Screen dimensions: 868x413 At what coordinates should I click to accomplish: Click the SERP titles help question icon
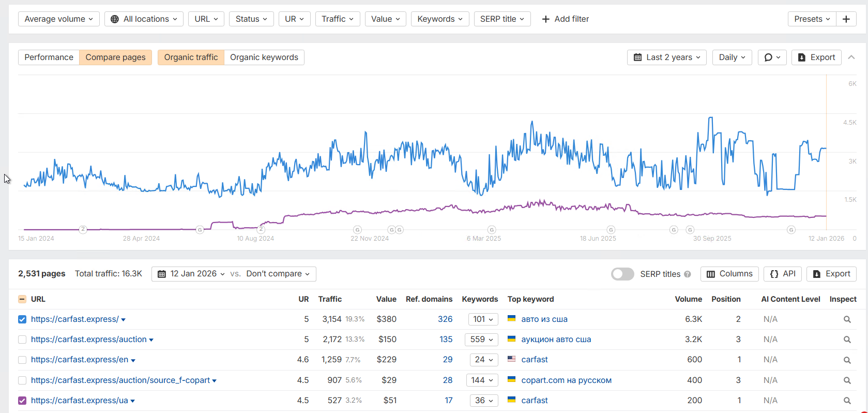[x=688, y=274]
